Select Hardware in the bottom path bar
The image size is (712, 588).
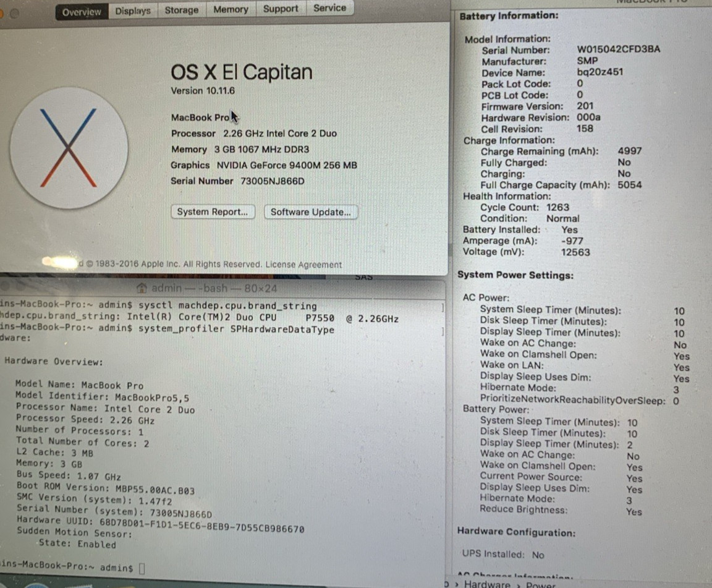coord(487,584)
